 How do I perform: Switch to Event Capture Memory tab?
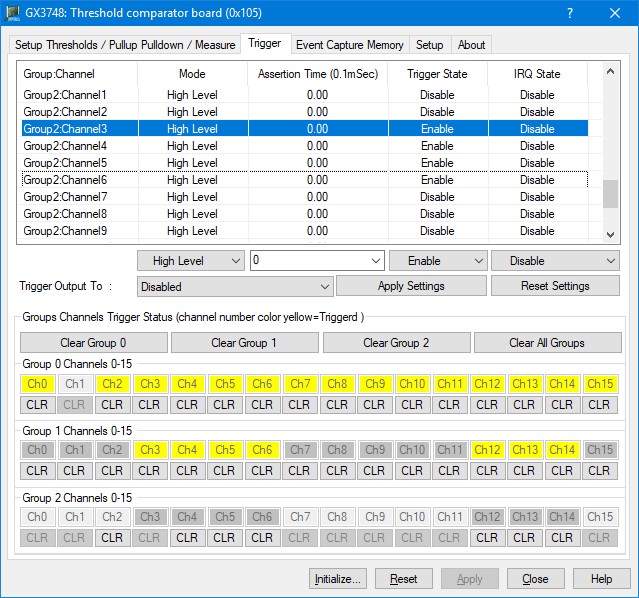[350, 45]
